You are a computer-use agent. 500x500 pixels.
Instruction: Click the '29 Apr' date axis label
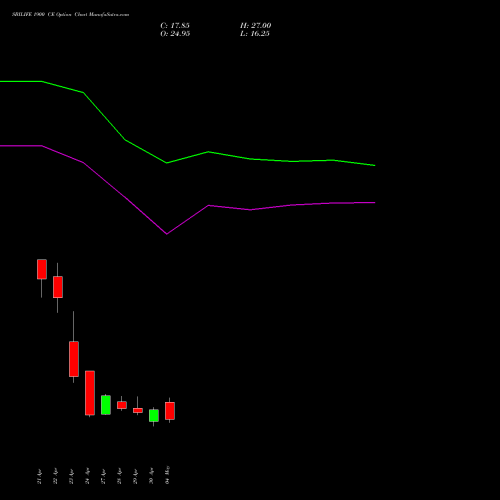pyautogui.click(x=135, y=476)
